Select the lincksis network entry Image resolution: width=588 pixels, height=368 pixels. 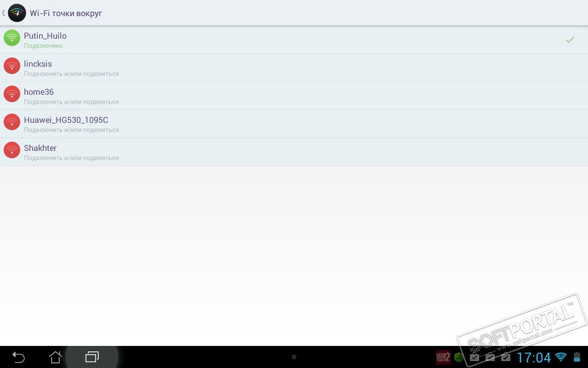click(x=294, y=68)
